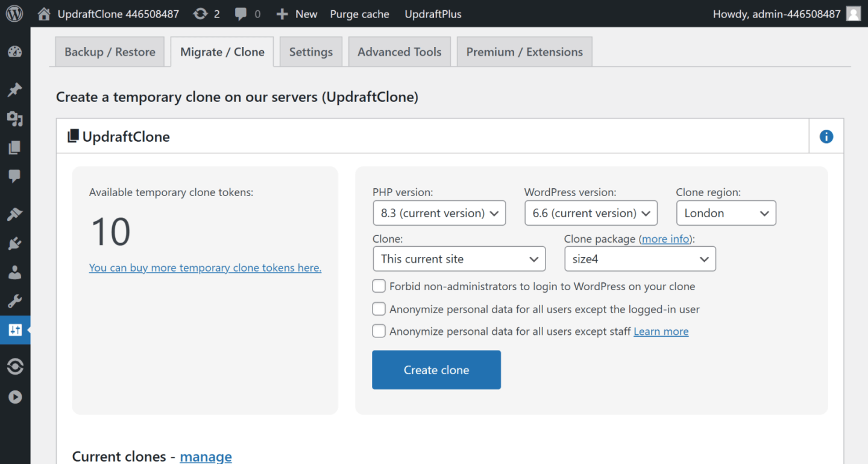
Task: Click the UpdraftClone info icon
Action: [825, 136]
